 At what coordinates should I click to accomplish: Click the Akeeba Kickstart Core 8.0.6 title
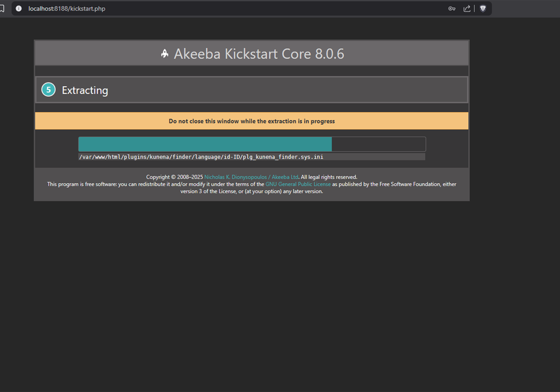tap(259, 53)
